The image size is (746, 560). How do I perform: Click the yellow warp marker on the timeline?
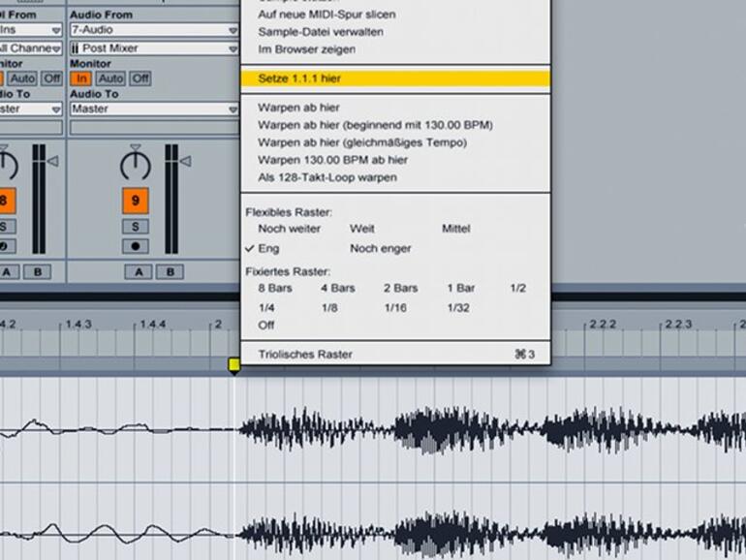233,364
